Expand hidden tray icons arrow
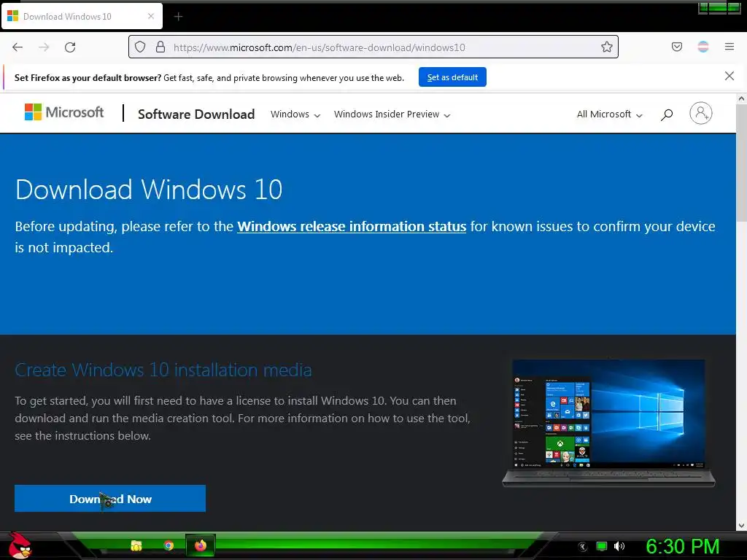 (583, 547)
